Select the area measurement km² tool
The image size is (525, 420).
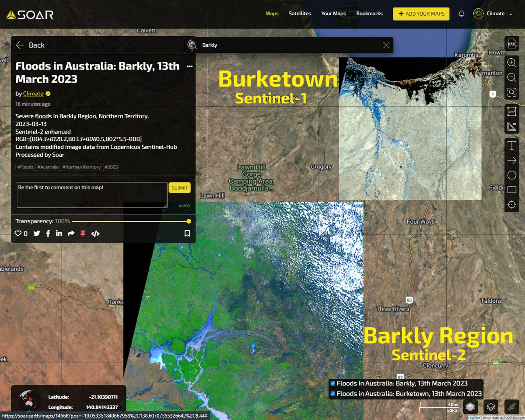pos(511,112)
